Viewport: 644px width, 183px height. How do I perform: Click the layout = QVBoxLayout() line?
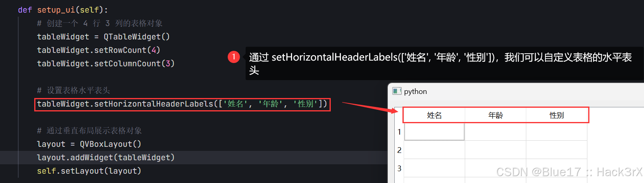click(89, 144)
